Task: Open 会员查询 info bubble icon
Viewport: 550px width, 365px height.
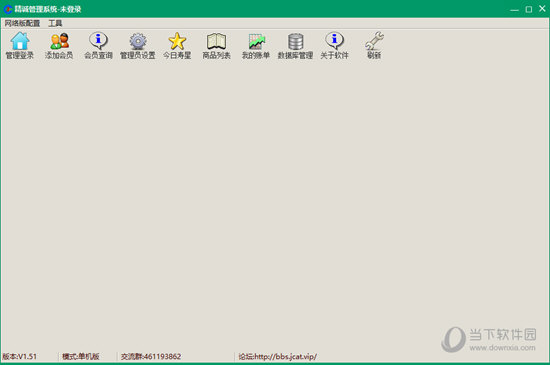Action: (98, 41)
